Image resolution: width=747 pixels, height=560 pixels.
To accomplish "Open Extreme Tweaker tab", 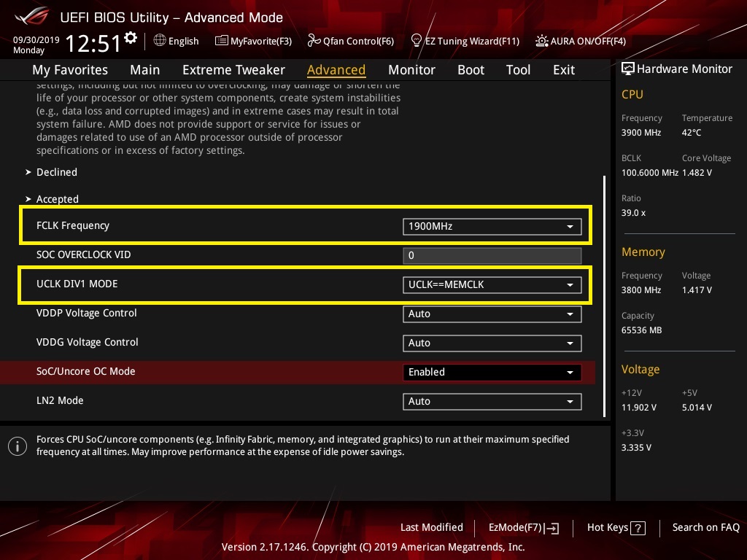I will (x=233, y=70).
